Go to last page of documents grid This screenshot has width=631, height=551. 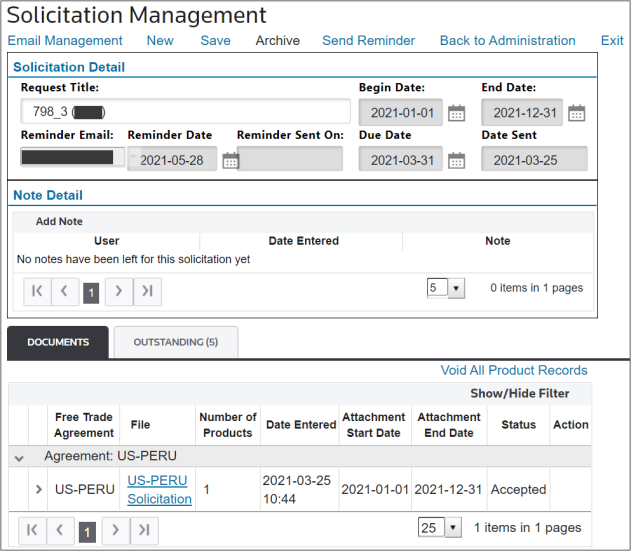click(x=144, y=530)
